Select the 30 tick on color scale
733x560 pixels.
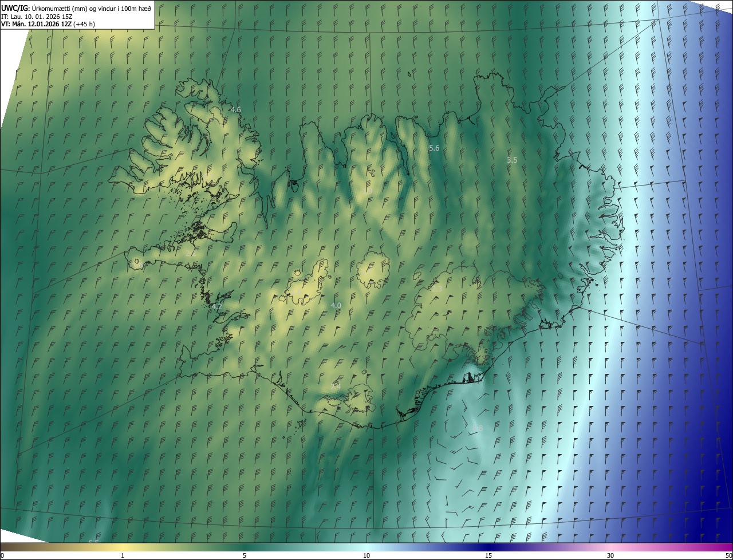610,555
